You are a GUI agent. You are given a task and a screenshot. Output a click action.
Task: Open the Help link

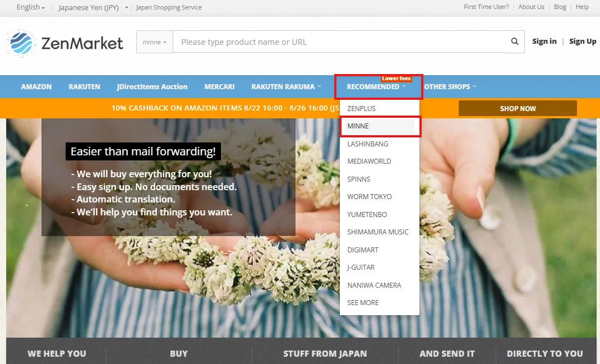[582, 7]
